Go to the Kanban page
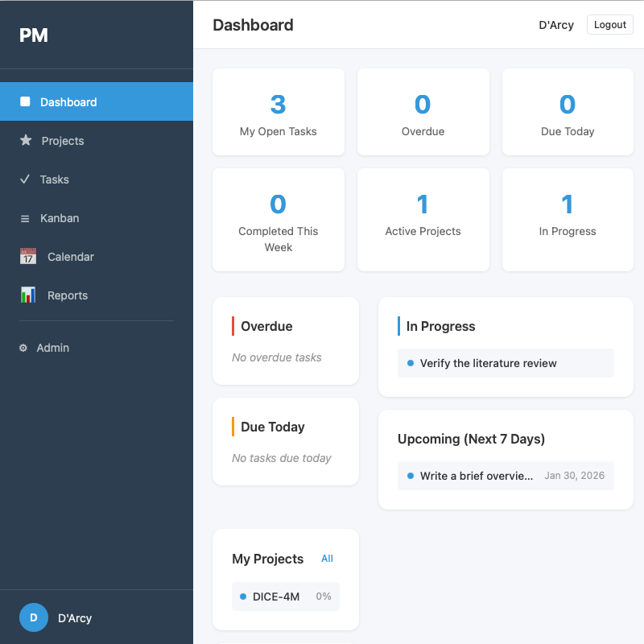Screen dimensions: 644x644 coord(60,218)
